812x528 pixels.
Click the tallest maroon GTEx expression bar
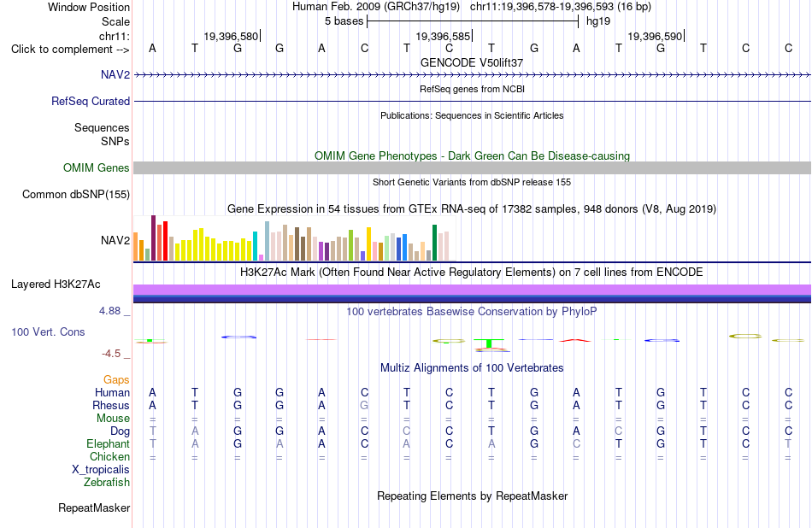click(153, 238)
